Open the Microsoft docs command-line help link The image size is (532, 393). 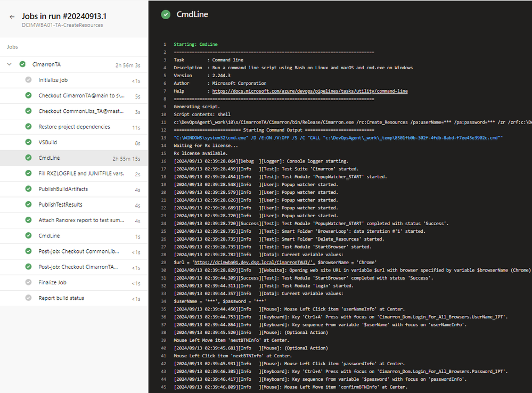tap(309, 91)
